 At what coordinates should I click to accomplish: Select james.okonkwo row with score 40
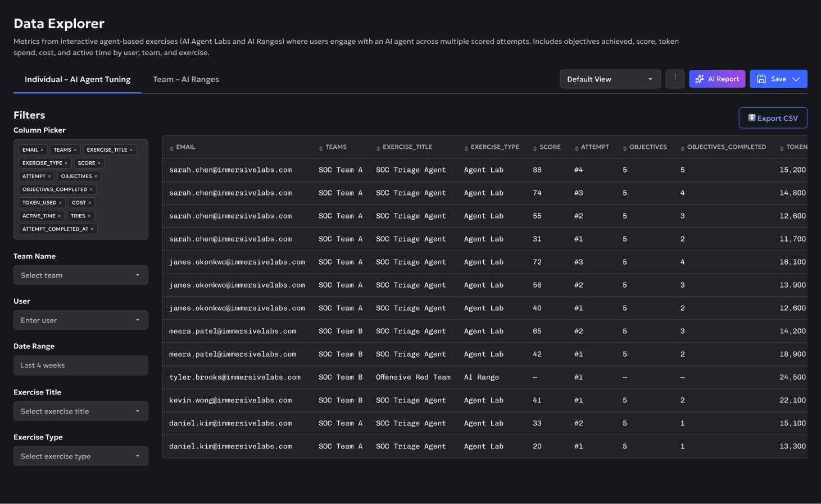[484, 308]
